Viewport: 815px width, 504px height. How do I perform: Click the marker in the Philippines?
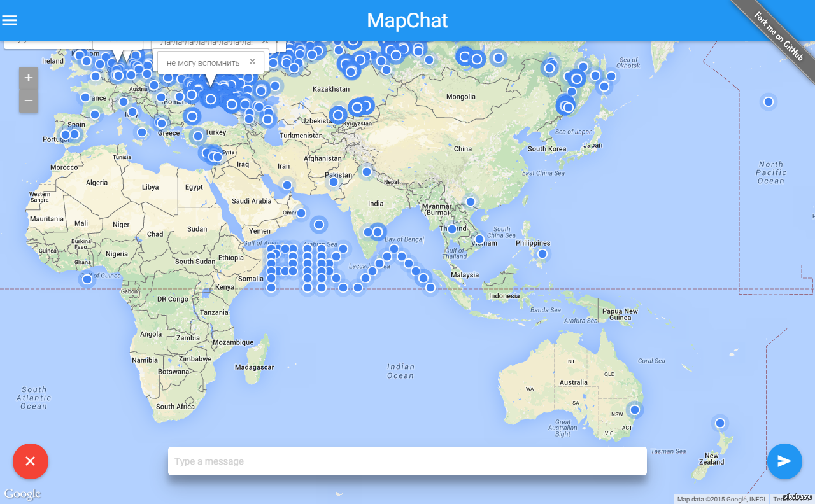click(542, 254)
